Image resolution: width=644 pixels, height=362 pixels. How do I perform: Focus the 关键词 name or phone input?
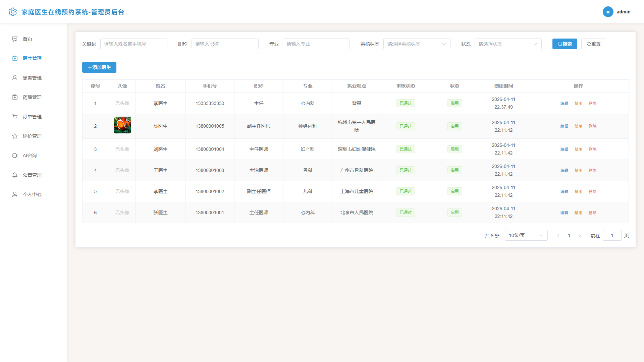coord(133,44)
